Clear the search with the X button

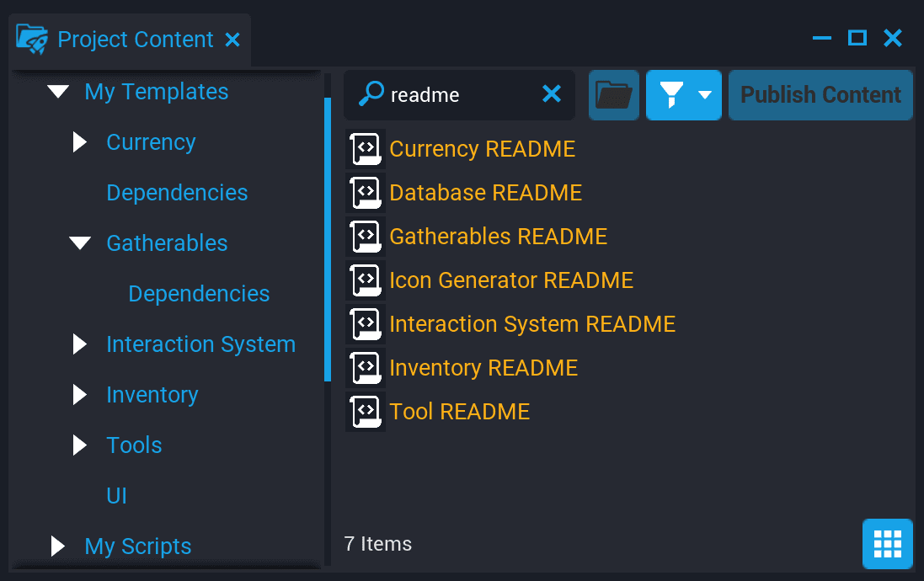[x=552, y=94]
